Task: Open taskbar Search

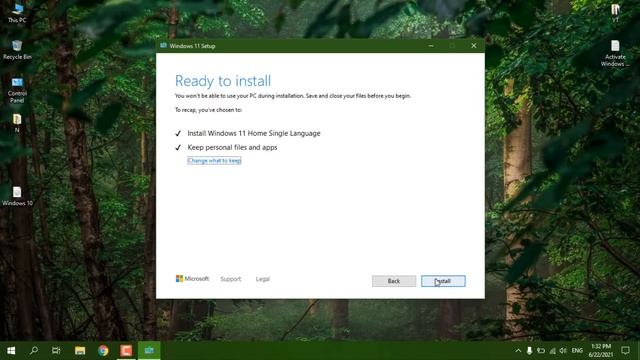Action: coord(34,351)
